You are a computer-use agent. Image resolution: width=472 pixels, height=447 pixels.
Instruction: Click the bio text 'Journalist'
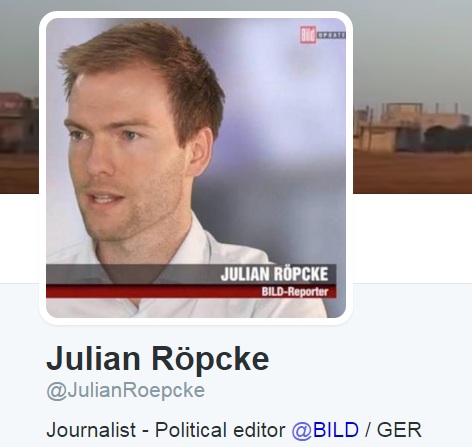tap(91, 430)
